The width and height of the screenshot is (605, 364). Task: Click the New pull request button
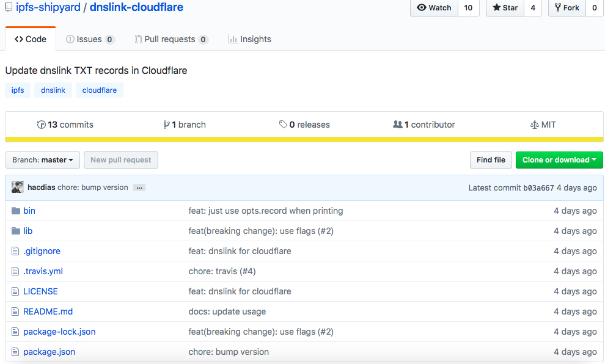121,160
